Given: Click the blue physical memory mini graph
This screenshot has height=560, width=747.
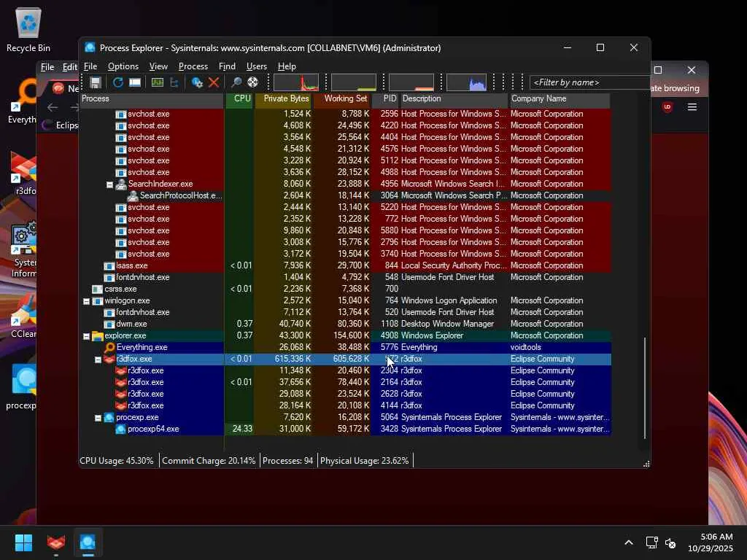Looking at the screenshot, I should coord(466,82).
